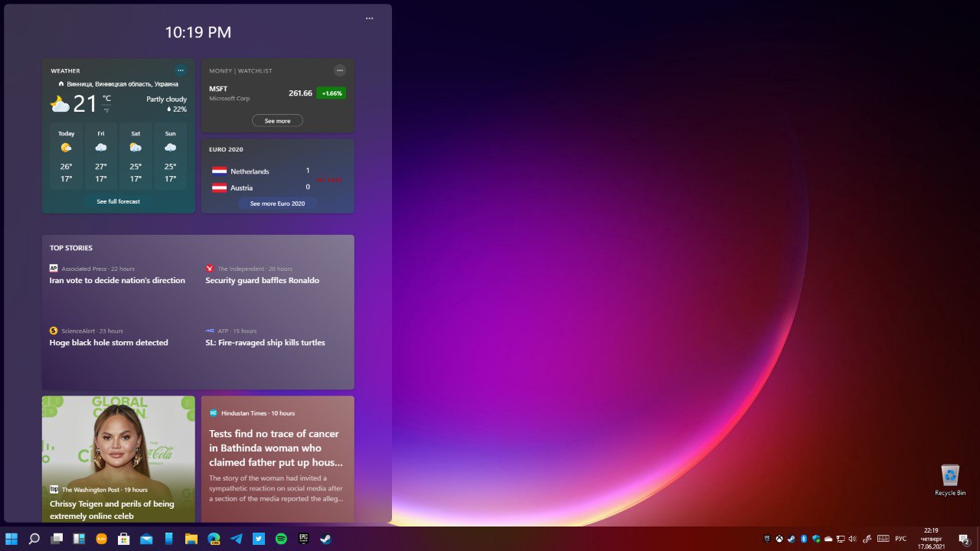Open Twitter from the taskbar
Screen dimensions: 980x551
pyautogui.click(x=259, y=539)
